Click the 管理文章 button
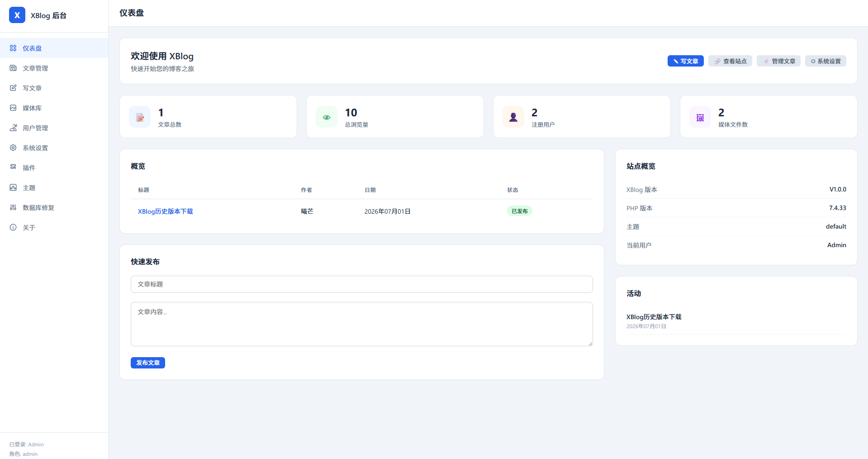 click(778, 61)
